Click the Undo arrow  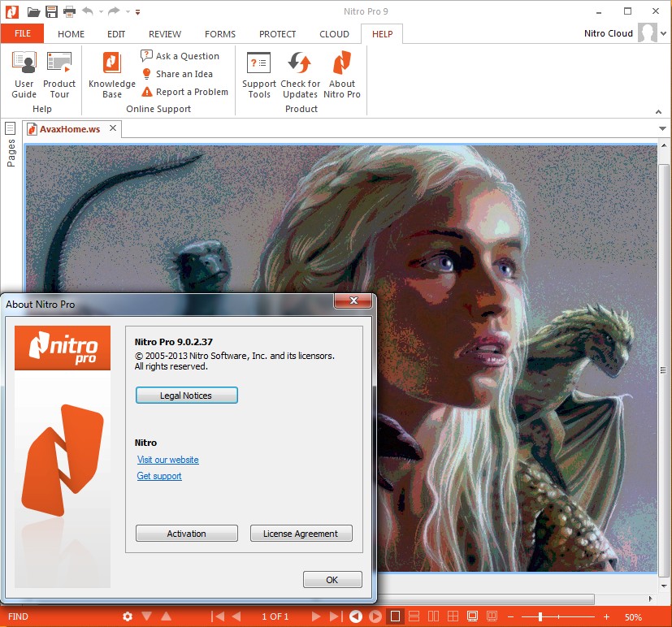tap(88, 11)
